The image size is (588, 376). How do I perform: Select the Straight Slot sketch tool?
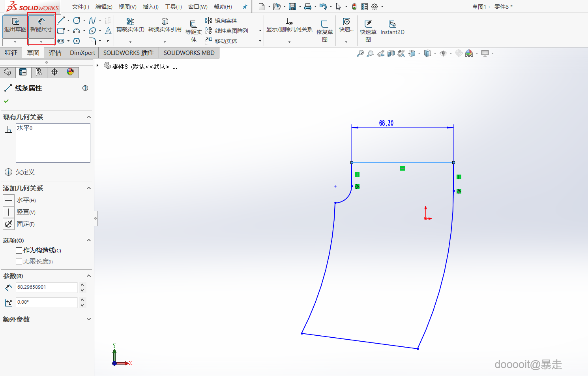[x=61, y=41]
